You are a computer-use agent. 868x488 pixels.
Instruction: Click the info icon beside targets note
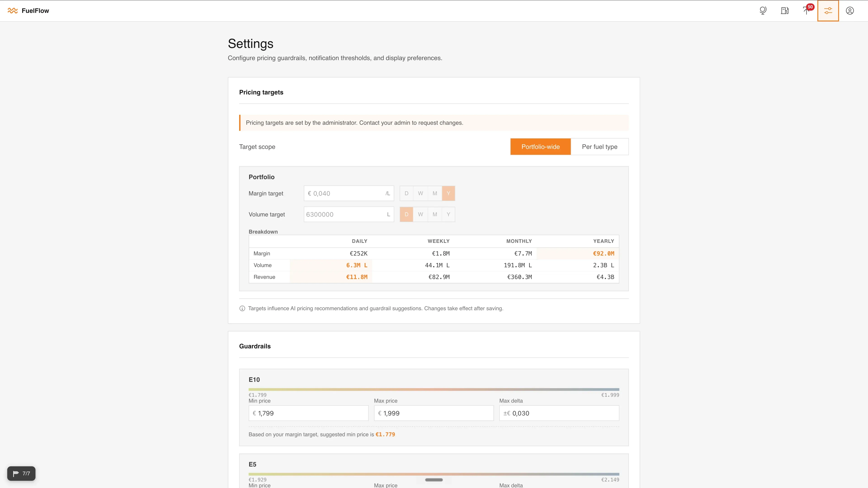[x=242, y=308]
